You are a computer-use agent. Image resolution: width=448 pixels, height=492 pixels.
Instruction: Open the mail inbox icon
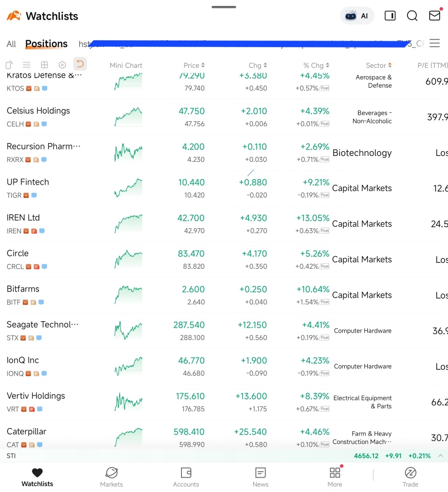435,15
